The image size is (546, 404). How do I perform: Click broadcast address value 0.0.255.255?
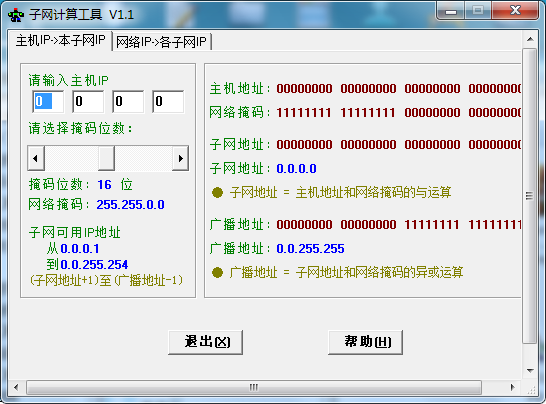point(310,249)
